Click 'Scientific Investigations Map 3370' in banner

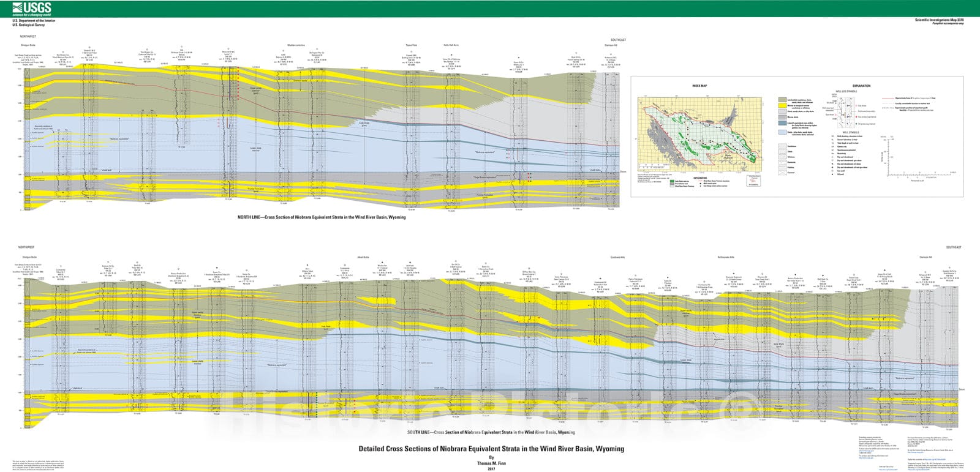(x=939, y=20)
